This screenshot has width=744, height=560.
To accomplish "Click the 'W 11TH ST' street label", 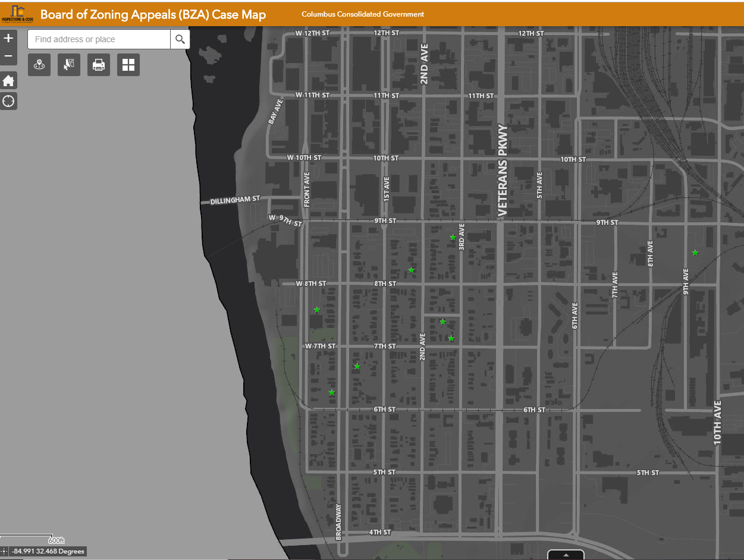I will click(x=312, y=95).
